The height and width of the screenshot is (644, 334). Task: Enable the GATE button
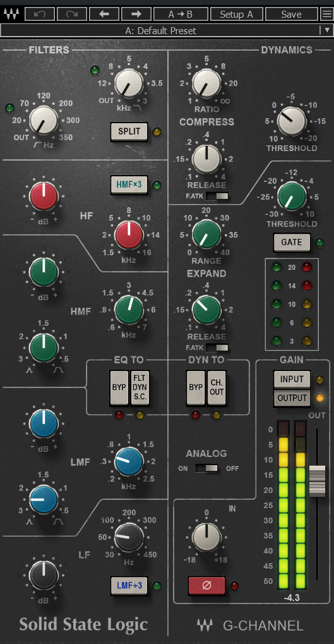click(x=291, y=242)
